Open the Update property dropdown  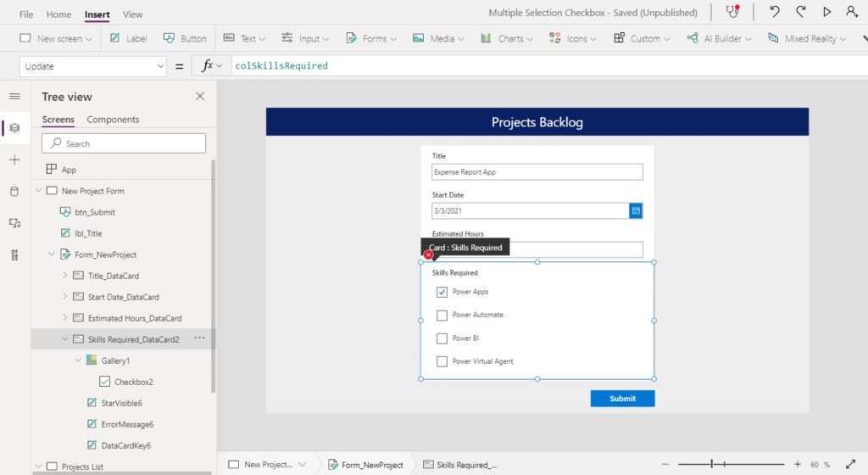point(93,66)
